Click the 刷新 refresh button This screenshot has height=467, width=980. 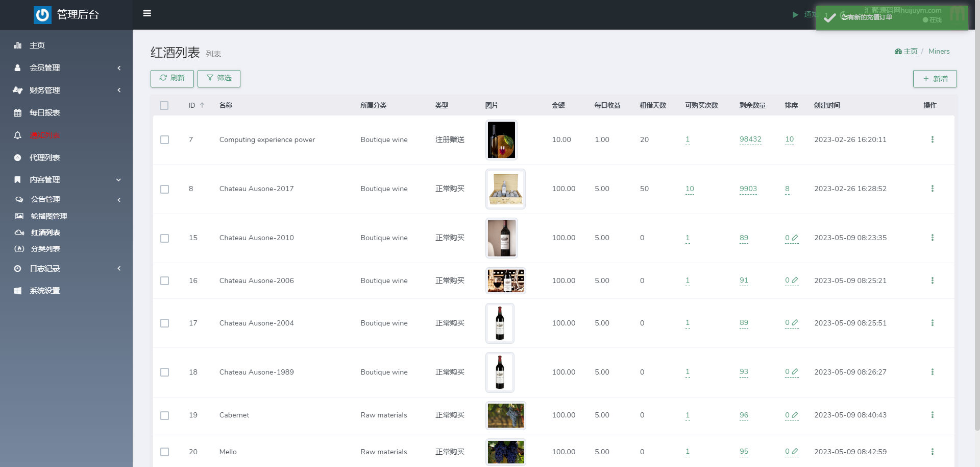coord(172,78)
